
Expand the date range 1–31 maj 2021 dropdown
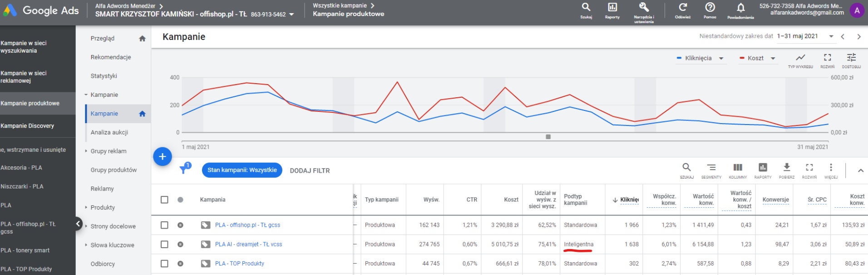[831, 36]
